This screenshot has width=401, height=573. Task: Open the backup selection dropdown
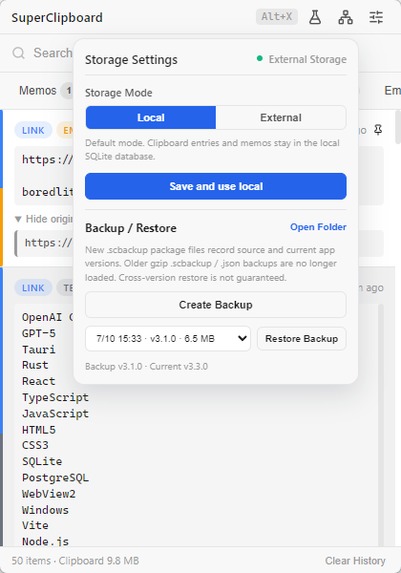click(x=168, y=338)
